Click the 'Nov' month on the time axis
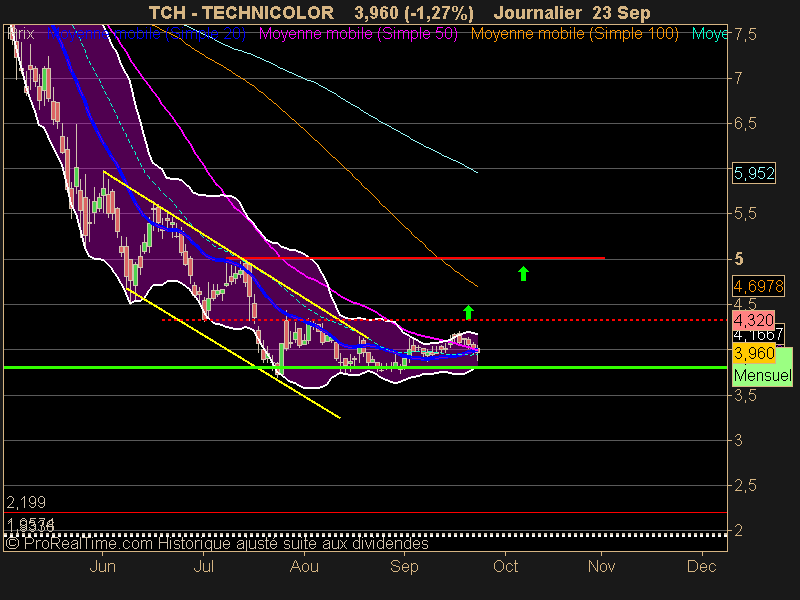 tap(602, 567)
